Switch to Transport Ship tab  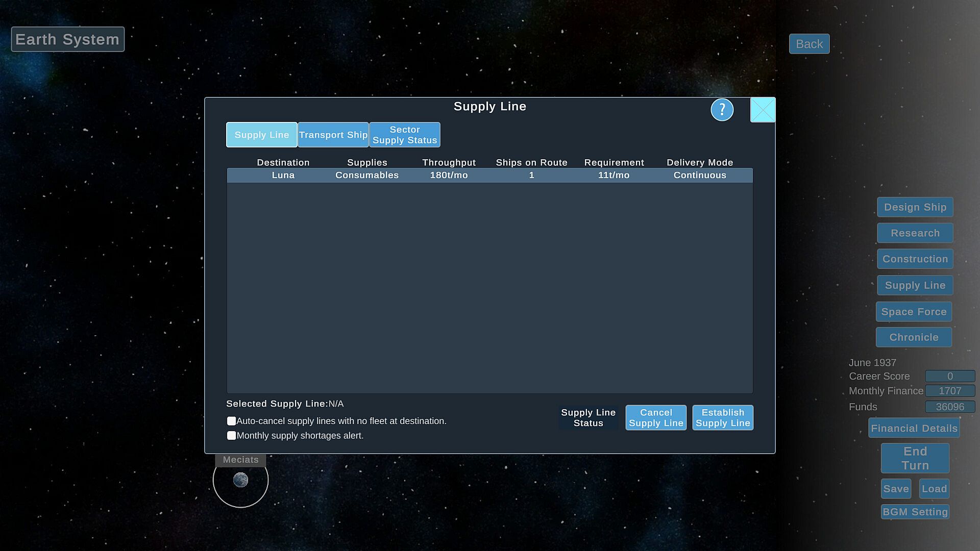pyautogui.click(x=333, y=135)
